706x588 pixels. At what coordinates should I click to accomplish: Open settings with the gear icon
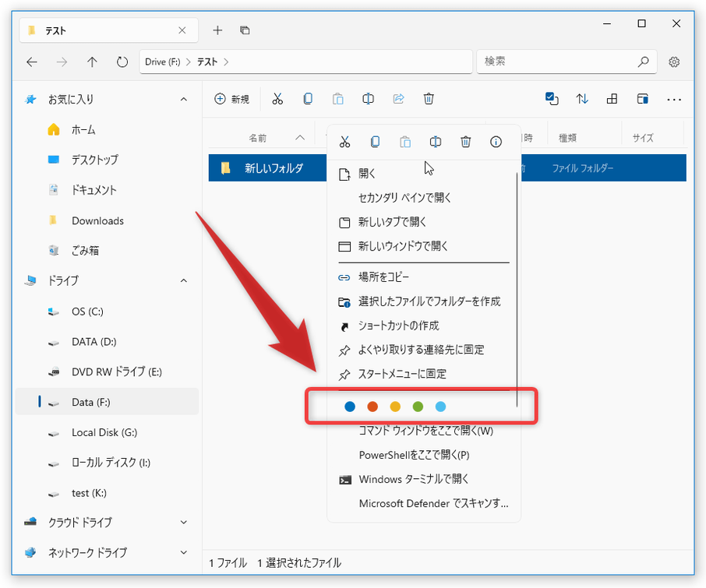pyautogui.click(x=674, y=62)
